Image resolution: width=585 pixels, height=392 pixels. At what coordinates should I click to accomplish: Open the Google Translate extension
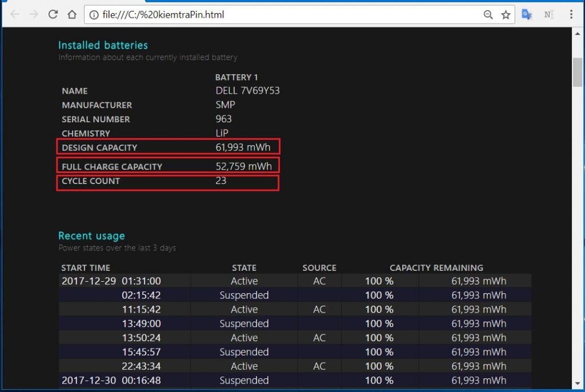[x=527, y=15]
